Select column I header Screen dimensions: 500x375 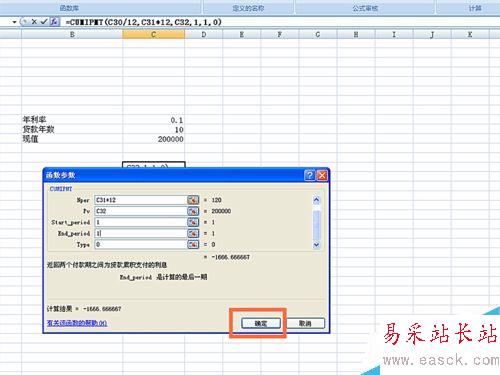pos(394,34)
